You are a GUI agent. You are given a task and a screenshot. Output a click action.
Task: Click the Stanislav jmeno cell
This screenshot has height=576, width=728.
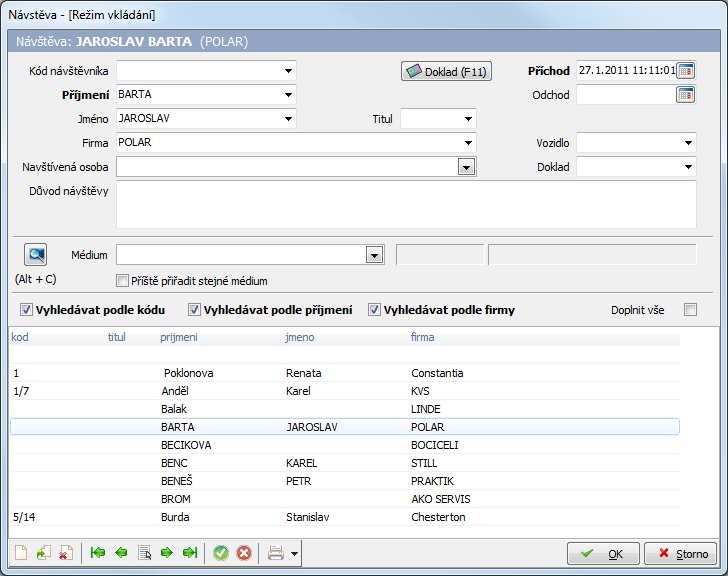coord(307,517)
